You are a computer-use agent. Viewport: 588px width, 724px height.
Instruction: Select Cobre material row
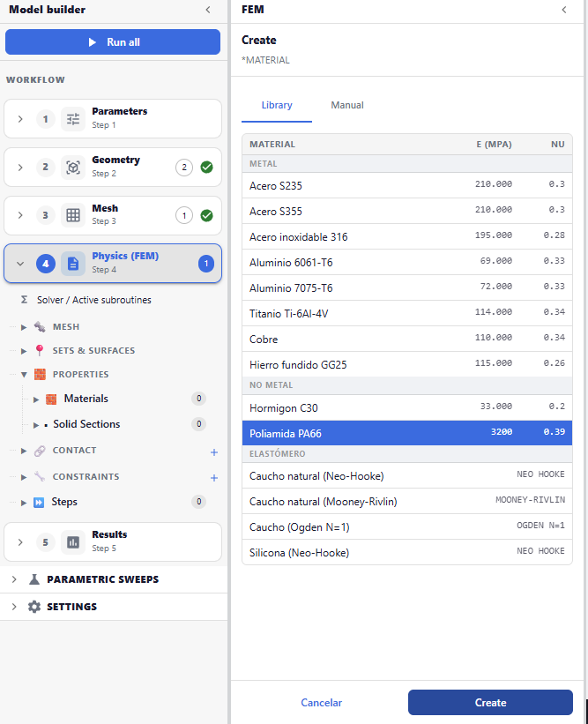tap(407, 339)
